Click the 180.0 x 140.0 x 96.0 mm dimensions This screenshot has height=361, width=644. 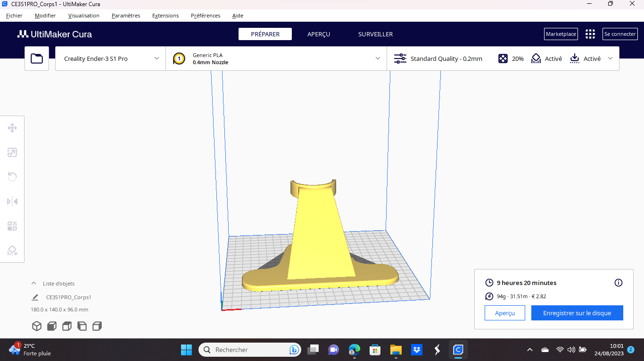point(59,310)
